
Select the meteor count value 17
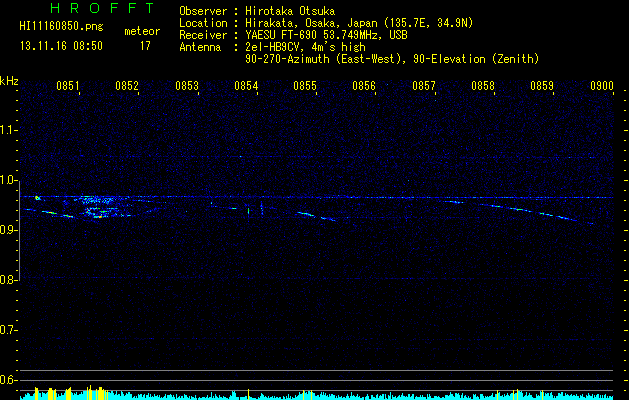click(x=145, y=46)
